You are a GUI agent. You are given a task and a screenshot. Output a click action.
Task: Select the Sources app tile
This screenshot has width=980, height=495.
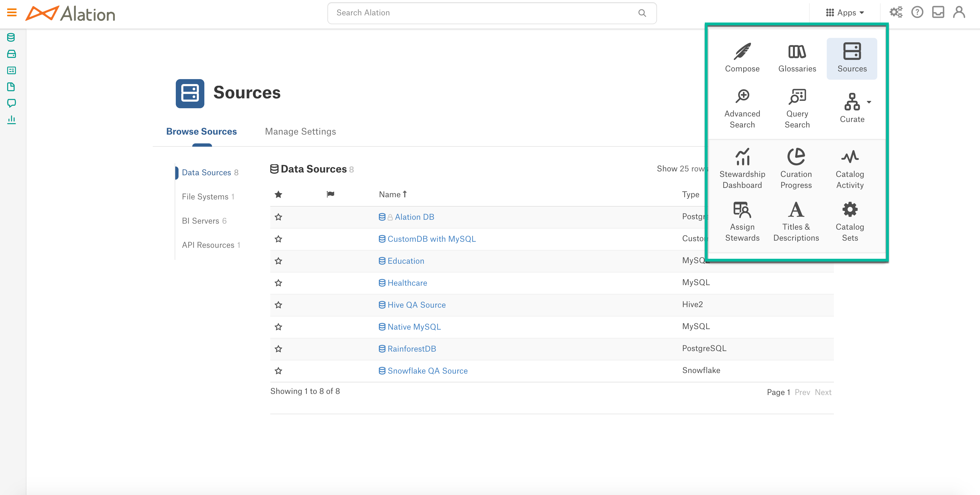click(x=852, y=58)
